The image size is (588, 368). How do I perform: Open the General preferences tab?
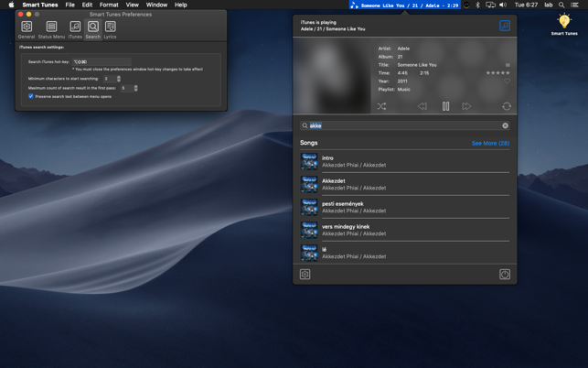tap(27, 29)
